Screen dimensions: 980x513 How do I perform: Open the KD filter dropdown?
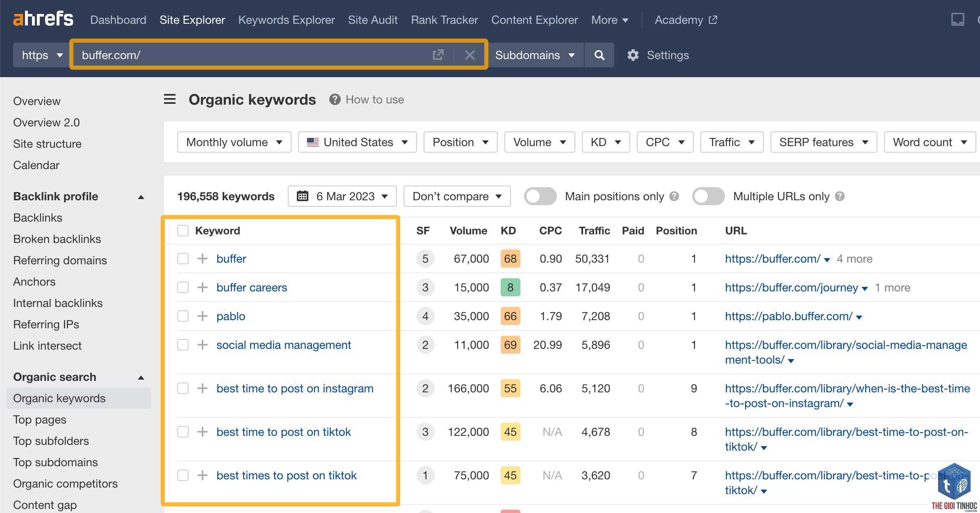coord(606,142)
